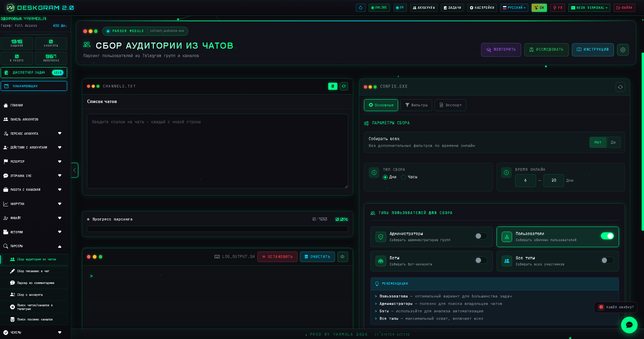Open the settings gear next to Инструкция
644x339 pixels.
pos(623,50)
